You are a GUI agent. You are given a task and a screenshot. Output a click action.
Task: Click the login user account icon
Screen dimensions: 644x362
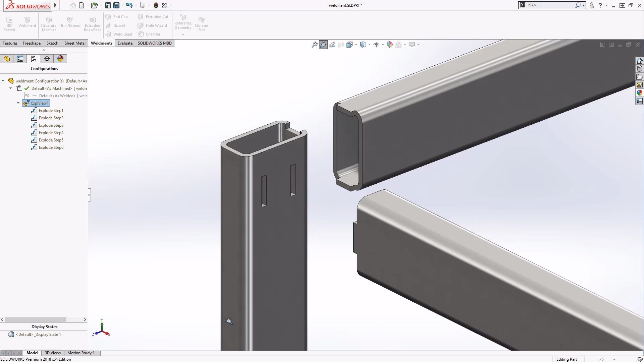pos(592,5)
